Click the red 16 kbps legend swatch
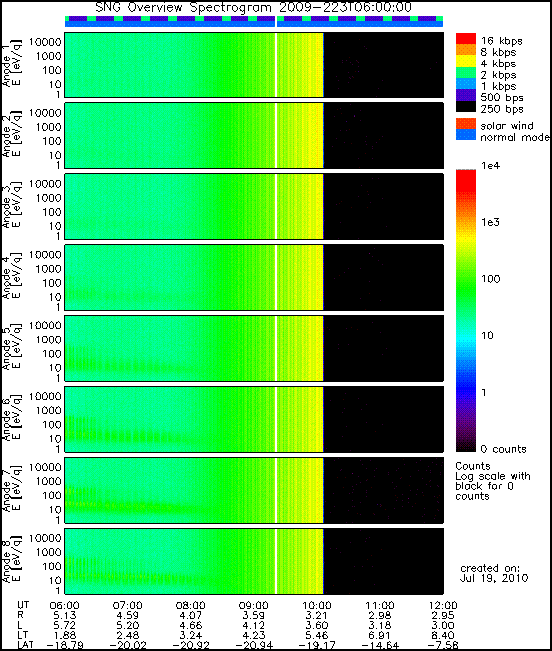Screen dimensions: 552x651 coord(466,39)
